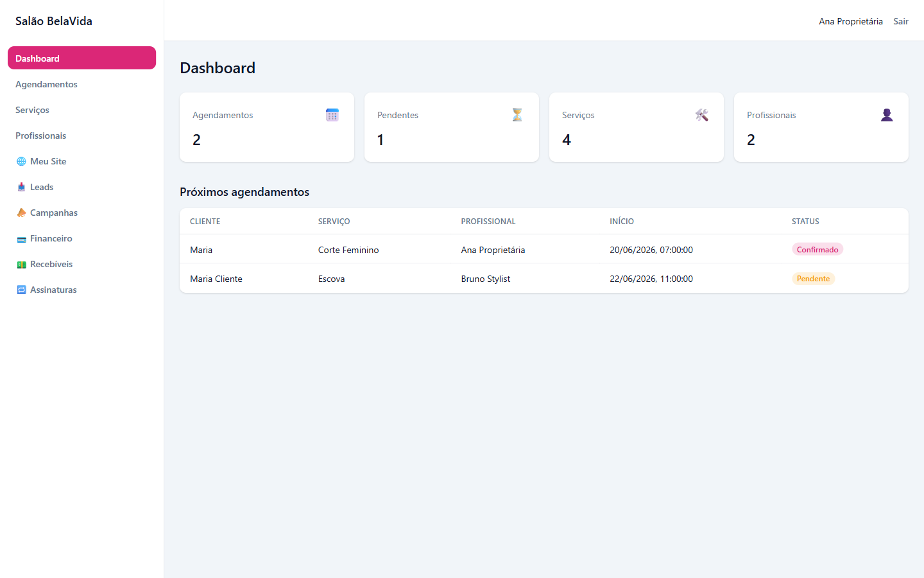Click the INÍCIO column header
Image resolution: width=924 pixels, height=578 pixels.
[x=622, y=221]
